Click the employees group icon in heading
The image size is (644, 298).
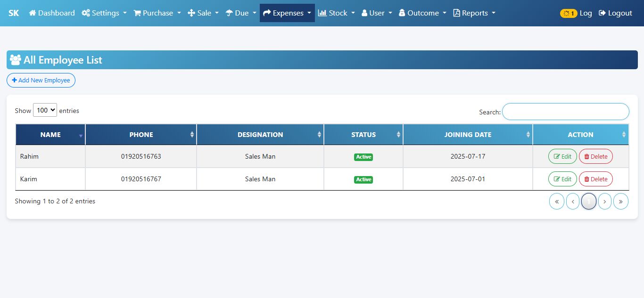(x=16, y=60)
